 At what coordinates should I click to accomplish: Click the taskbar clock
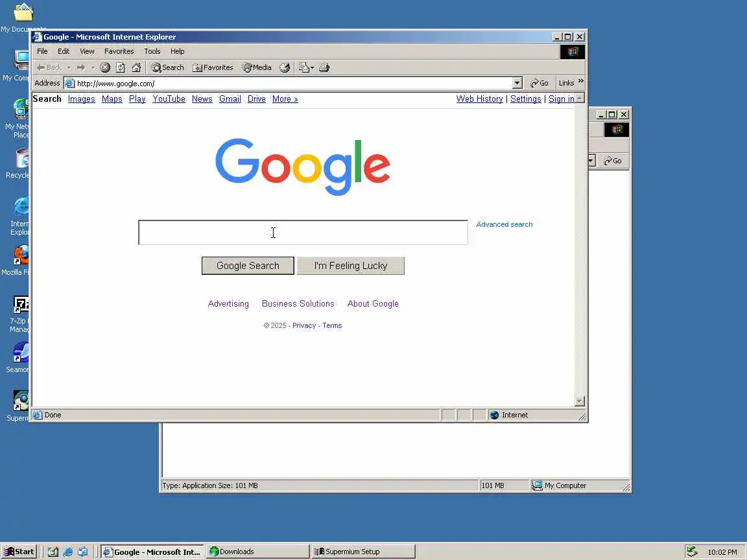pos(722,552)
